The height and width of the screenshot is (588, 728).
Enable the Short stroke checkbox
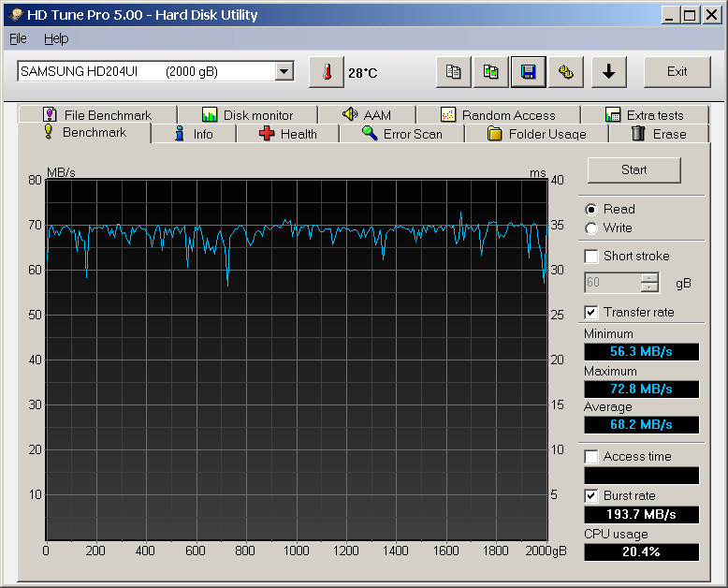tap(591, 257)
